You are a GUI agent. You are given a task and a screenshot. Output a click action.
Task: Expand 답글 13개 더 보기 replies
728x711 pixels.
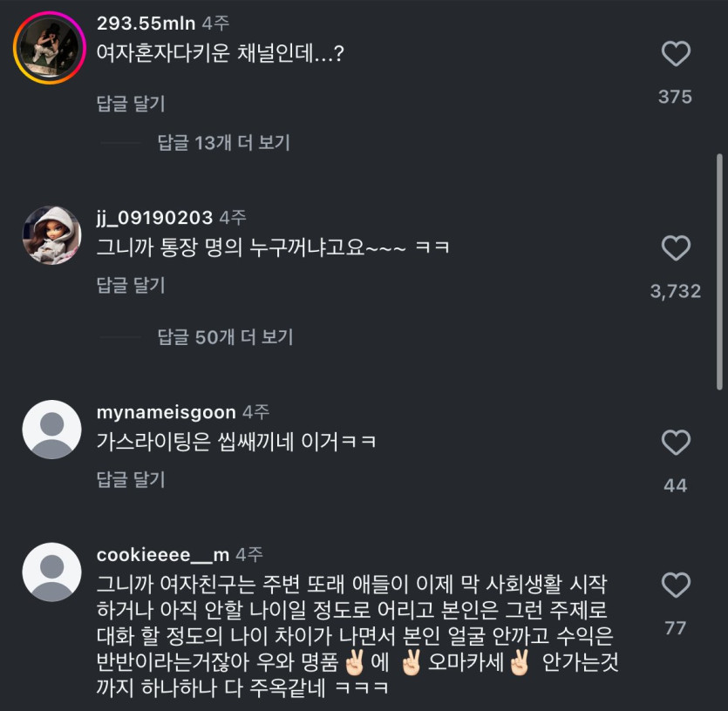pos(224,143)
